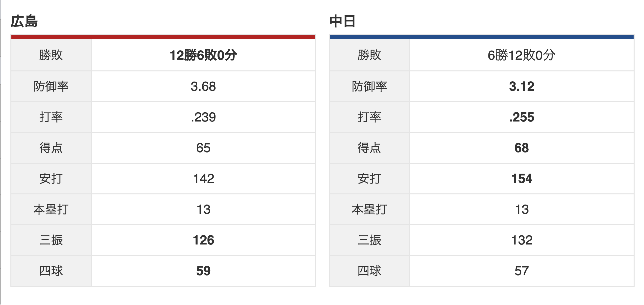Select Hiroshima's 得点 value 65
The image size is (644, 305).
[203, 148]
